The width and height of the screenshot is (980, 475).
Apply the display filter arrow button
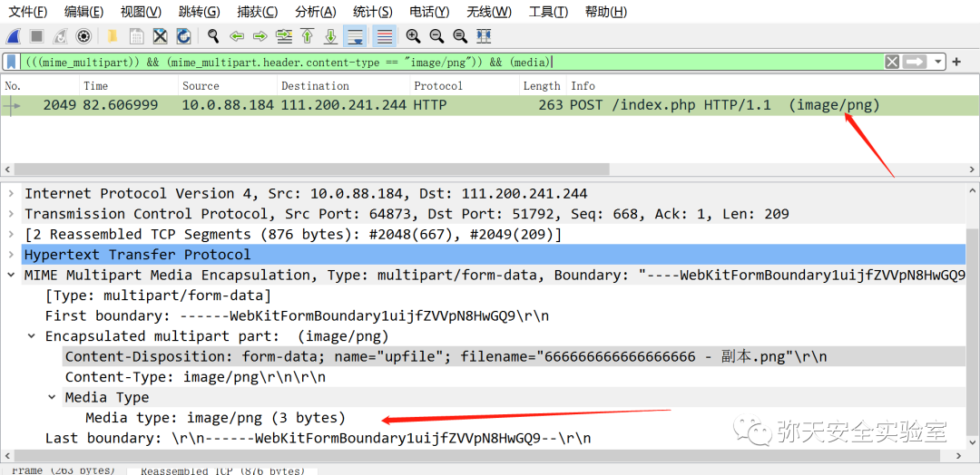coord(914,62)
